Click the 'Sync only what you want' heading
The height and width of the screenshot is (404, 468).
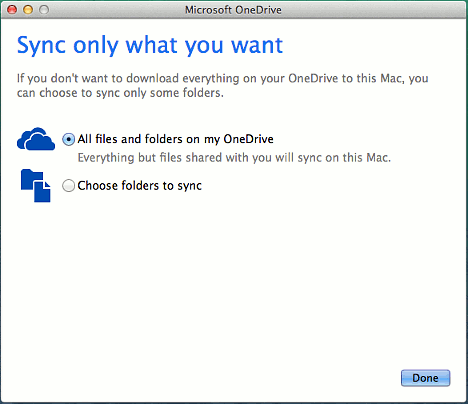[x=150, y=45]
